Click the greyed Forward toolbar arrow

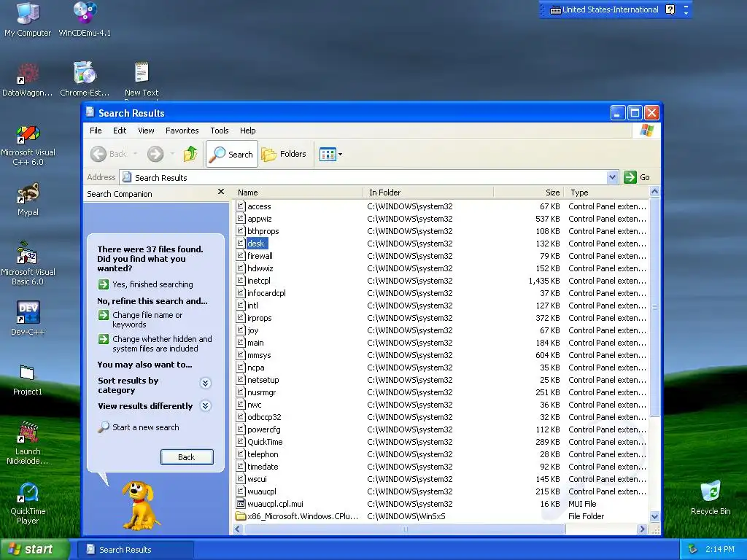click(155, 154)
